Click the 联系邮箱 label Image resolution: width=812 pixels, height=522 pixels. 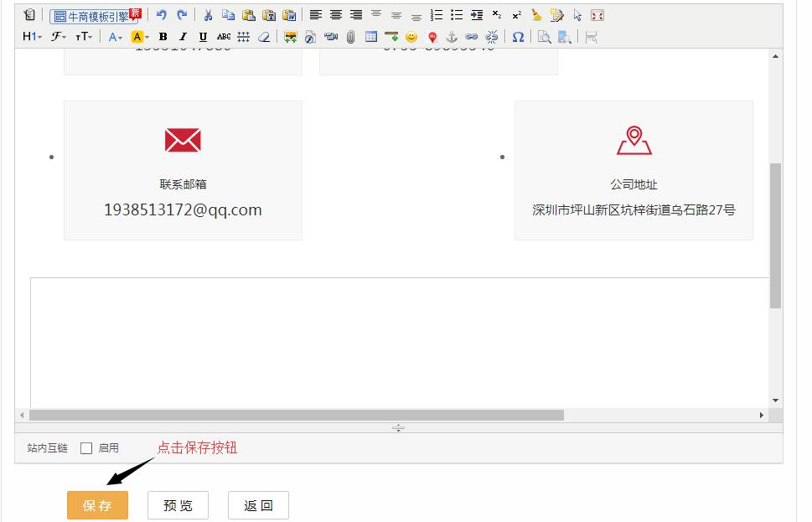click(x=183, y=184)
